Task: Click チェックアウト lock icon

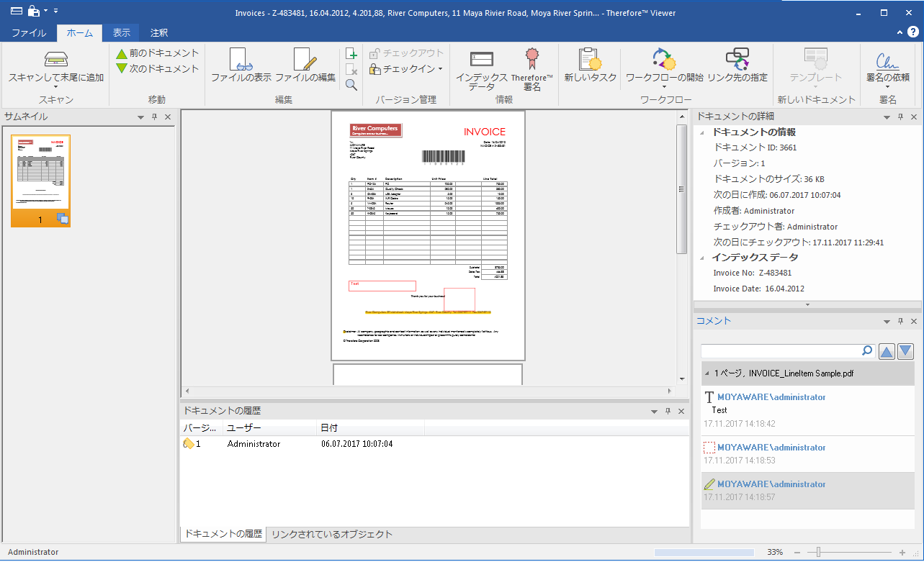Action: (374, 53)
